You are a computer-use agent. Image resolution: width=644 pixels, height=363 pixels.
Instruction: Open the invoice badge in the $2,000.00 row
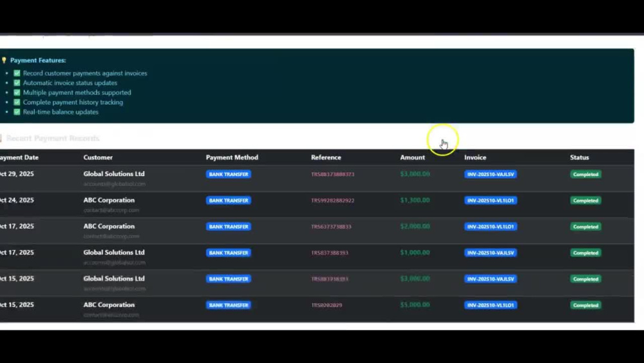coord(490,226)
